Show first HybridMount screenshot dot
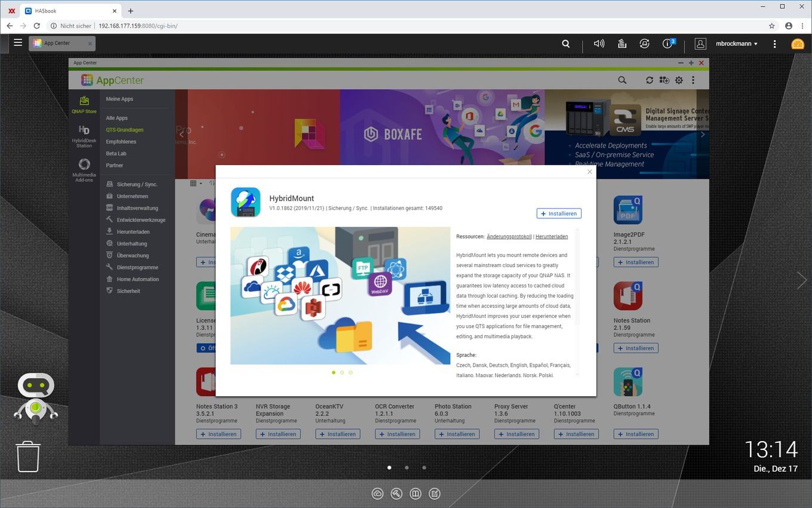Screen dimensions: 812x508 (333, 372)
